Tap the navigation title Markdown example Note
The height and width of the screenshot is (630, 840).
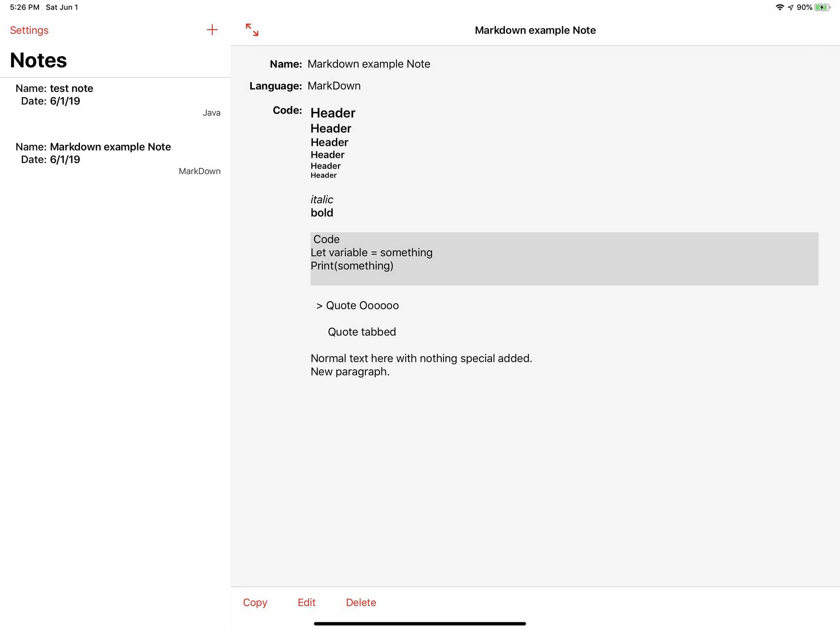535,30
